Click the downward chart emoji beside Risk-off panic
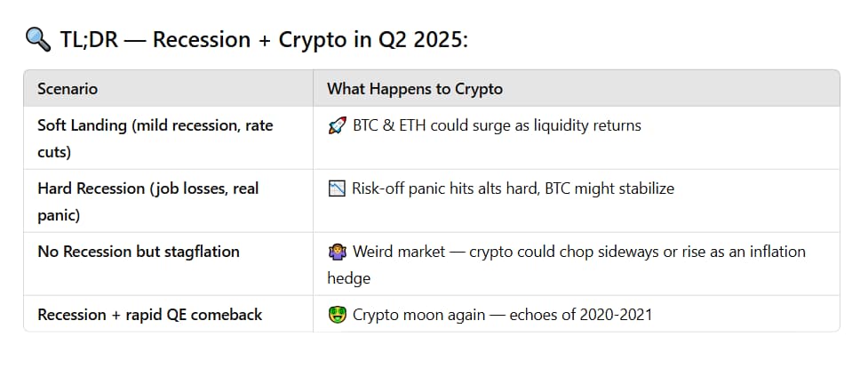The image size is (868, 369). (337, 189)
